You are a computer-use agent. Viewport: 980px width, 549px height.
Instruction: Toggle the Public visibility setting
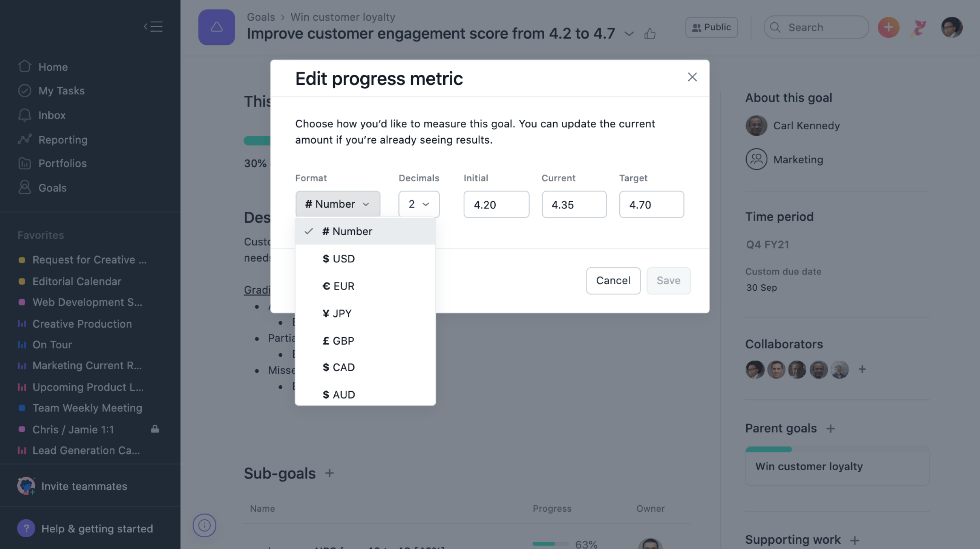[x=712, y=27]
